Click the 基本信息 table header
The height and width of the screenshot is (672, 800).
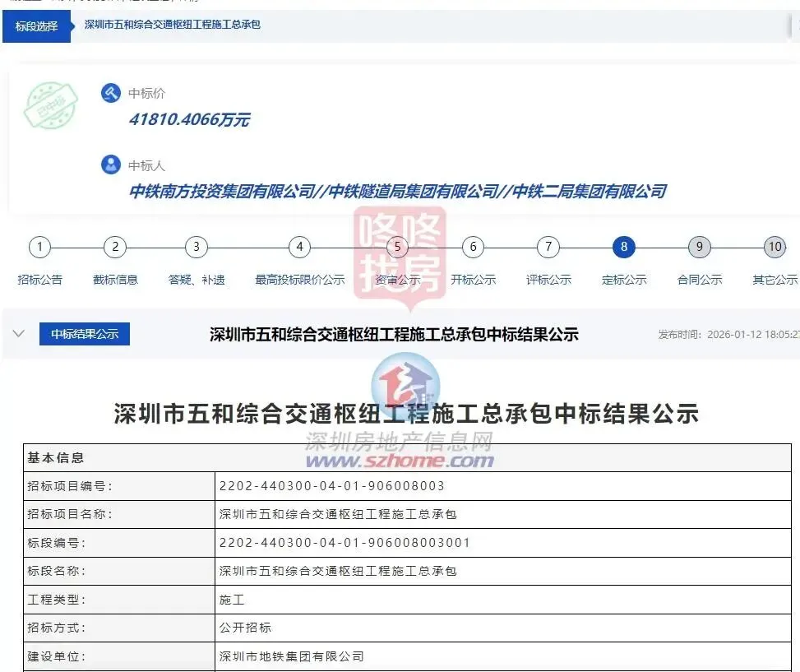[x=407, y=457]
